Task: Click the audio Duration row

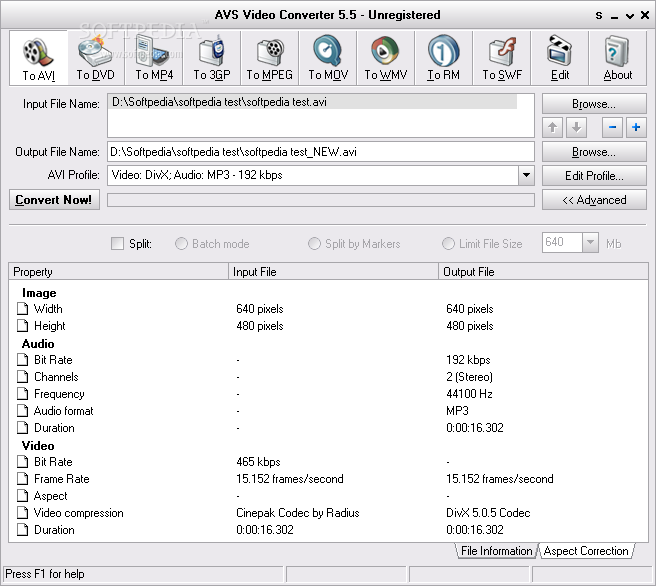Action: click(328, 428)
